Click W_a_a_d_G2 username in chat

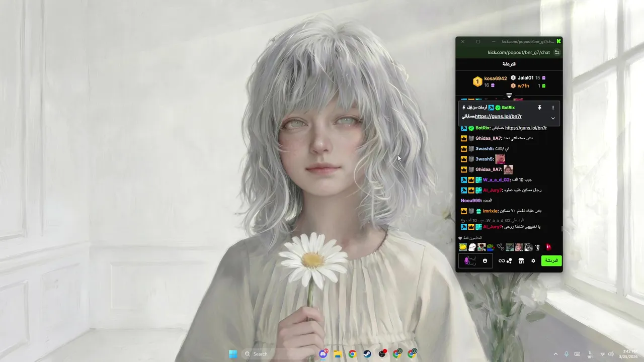click(x=496, y=180)
